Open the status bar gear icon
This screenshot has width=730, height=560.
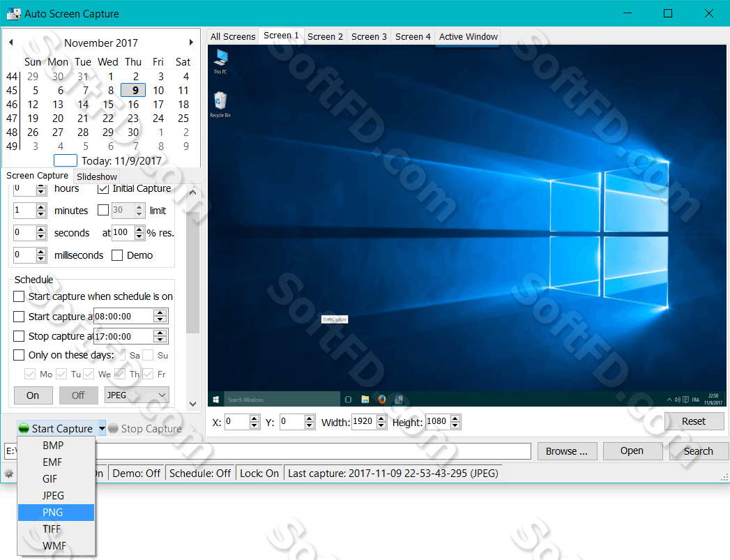tap(9, 474)
